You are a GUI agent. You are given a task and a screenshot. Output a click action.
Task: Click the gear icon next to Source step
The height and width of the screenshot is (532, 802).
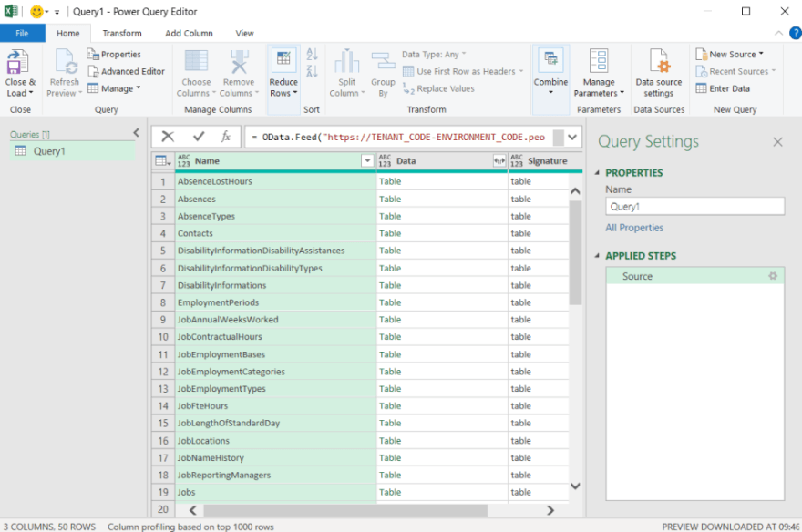point(773,276)
